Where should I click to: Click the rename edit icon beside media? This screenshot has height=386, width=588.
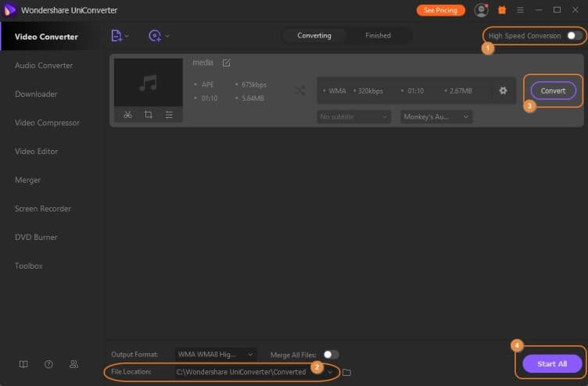point(226,63)
